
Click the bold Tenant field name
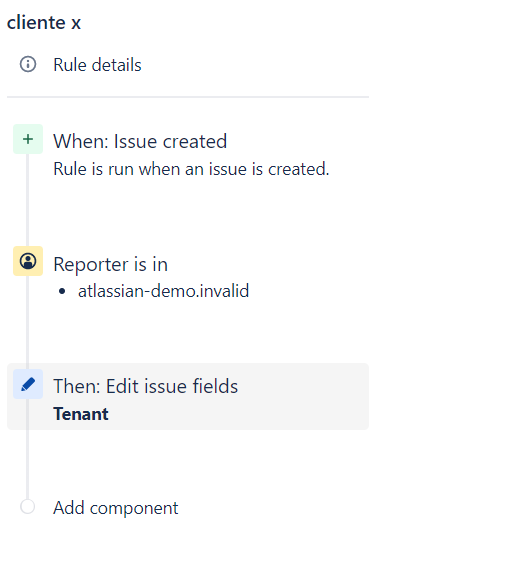click(x=81, y=414)
